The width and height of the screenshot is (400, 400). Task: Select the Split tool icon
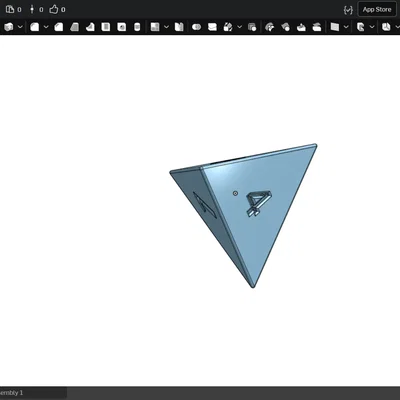pos(212,27)
